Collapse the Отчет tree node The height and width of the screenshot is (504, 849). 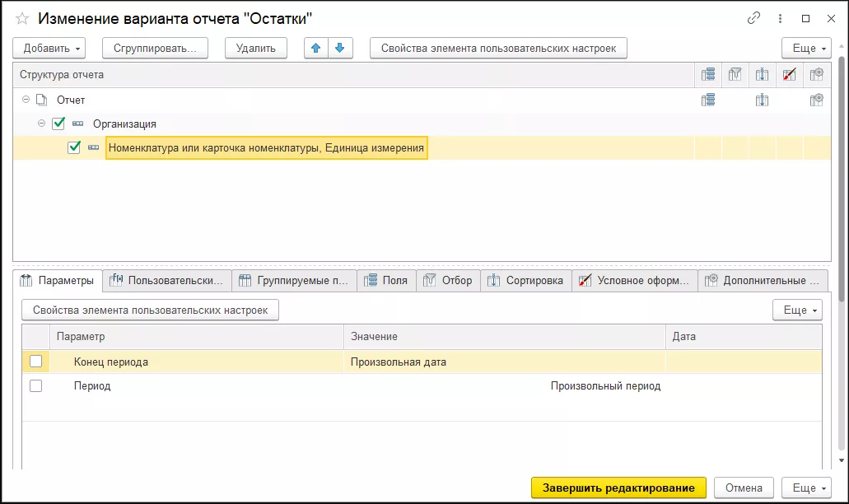click(x=26, y=100)
